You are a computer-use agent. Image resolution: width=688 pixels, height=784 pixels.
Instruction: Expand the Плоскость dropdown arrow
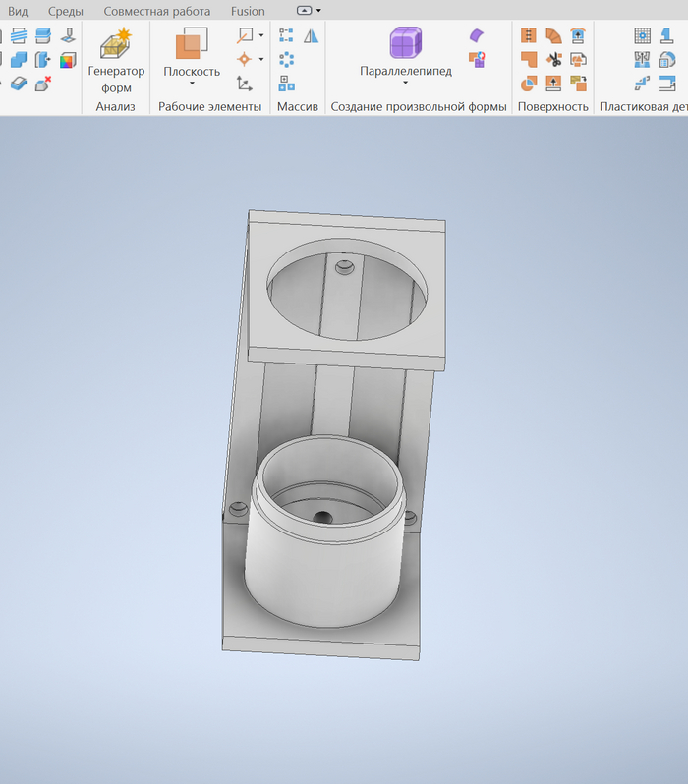pos(192,84)
